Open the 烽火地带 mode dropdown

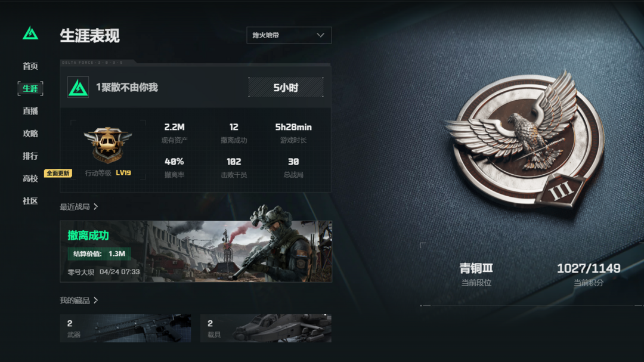[x=289, y=35]
